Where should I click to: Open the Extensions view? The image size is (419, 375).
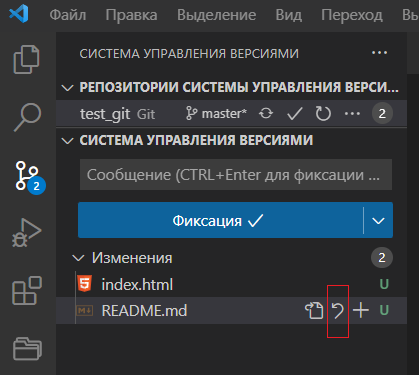27,290
